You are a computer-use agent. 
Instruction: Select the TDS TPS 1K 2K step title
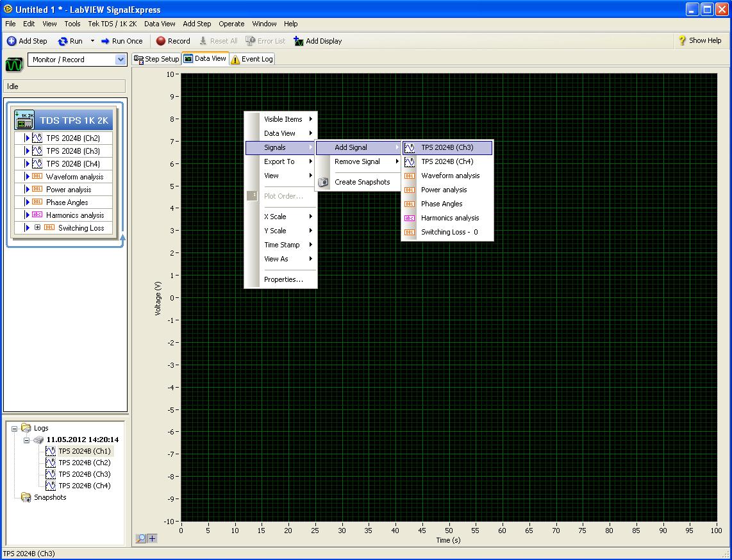coord(74,120)
